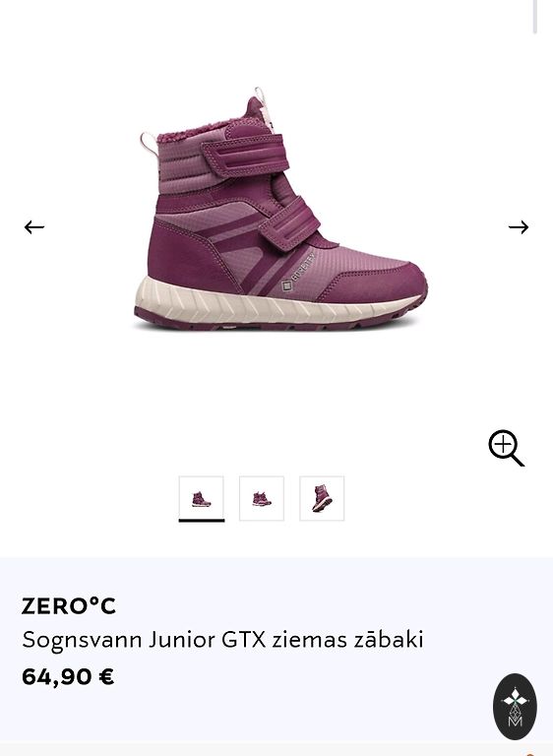
Task: Select the third thumbnail showing the sole
Action: (x=322, y=498)
